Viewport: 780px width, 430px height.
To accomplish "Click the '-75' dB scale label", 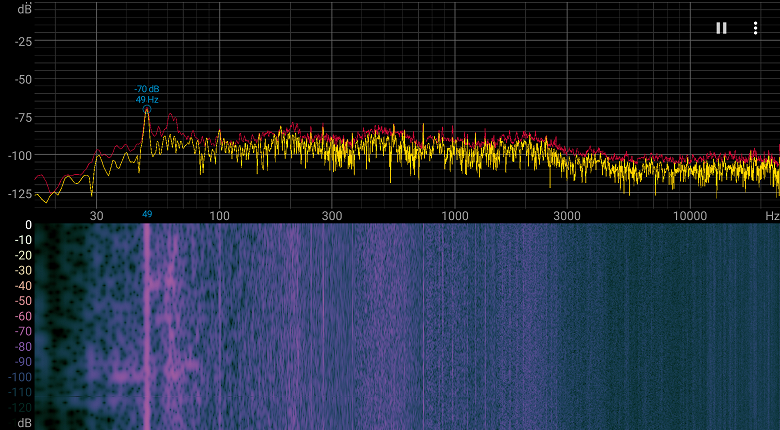I will click(x=23, y=117).
